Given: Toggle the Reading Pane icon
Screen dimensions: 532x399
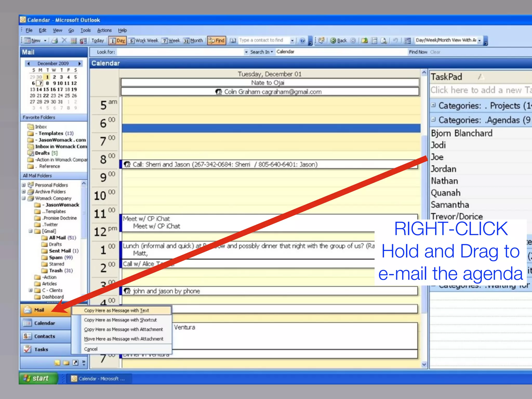Looking at the screenshot, I should pyautogui.click(x=374, y=41).
